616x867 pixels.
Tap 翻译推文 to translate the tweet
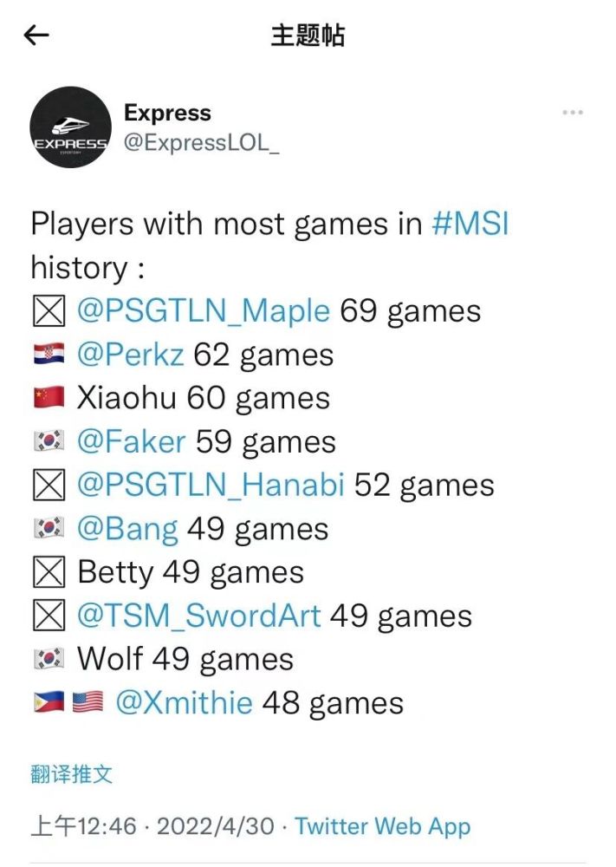point(71,773)
